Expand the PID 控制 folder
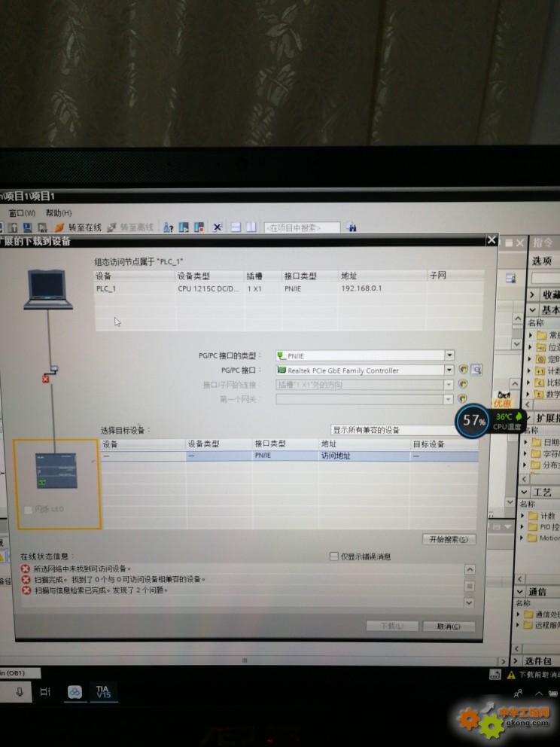560x747 pixels. [522, 527]
